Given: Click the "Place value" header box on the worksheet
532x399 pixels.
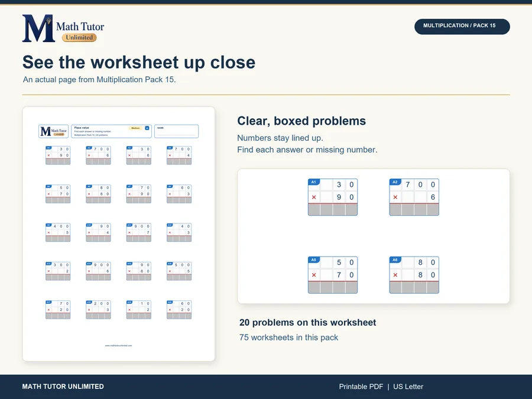Looking at the screenshot, I should tap(111, 131).
